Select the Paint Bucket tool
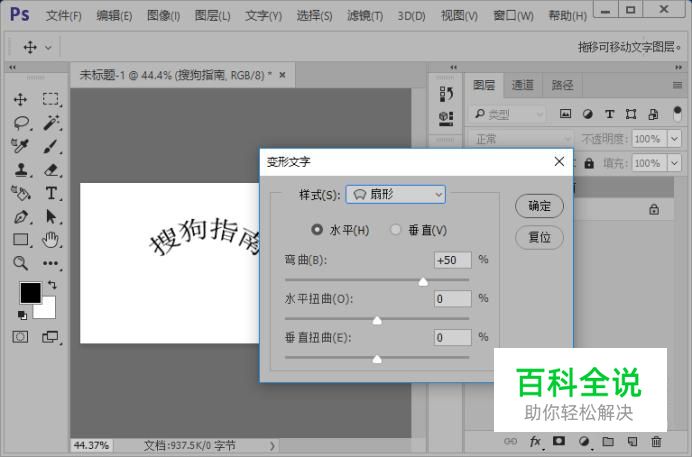Image resolution: width=692 pixels, height=457 pixels. coord(20,193)
